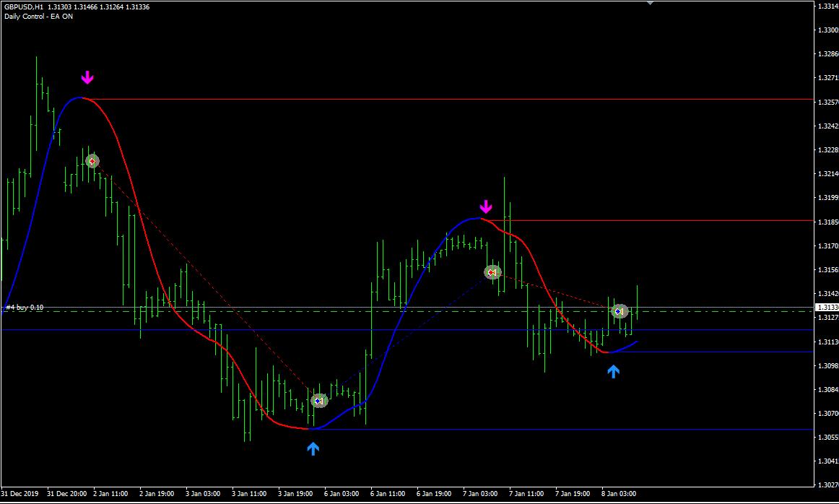Click the 1.3257 price scale label
This screenshot has width=839, height=504.
click(x=827, y=102)
